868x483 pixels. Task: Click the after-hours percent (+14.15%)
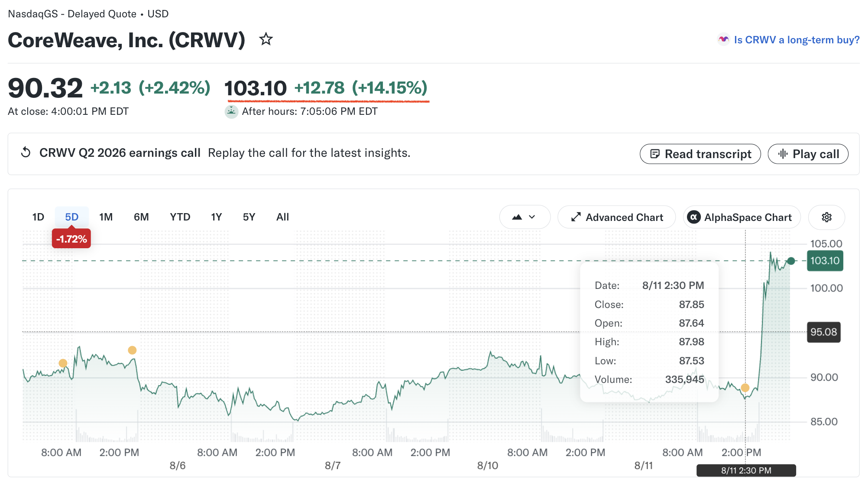(389, 88)
